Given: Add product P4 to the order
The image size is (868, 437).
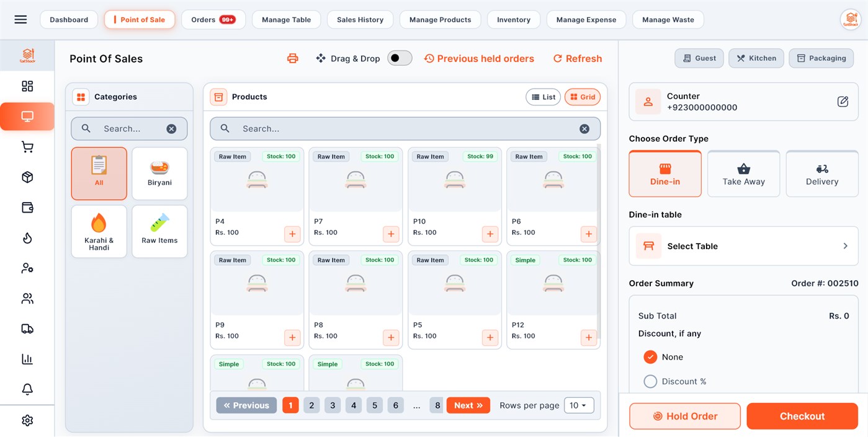Looking at the screenshot, I should [292, 234].
